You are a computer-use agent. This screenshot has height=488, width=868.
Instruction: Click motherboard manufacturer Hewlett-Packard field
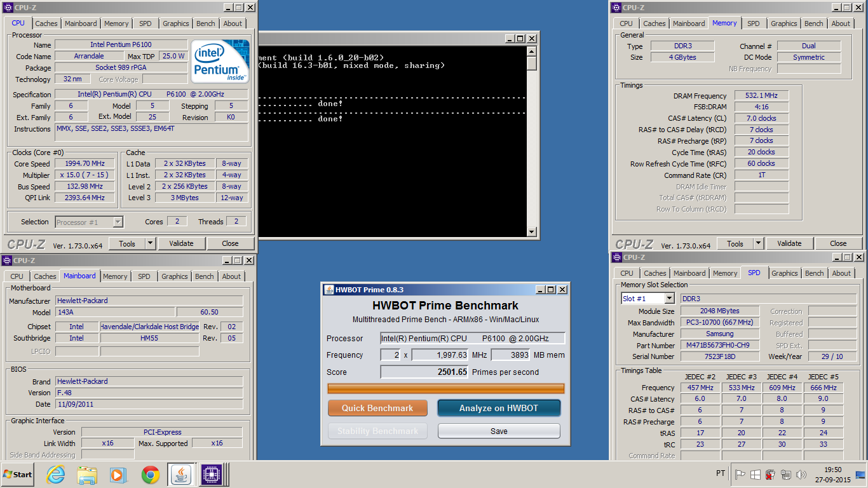149,301
